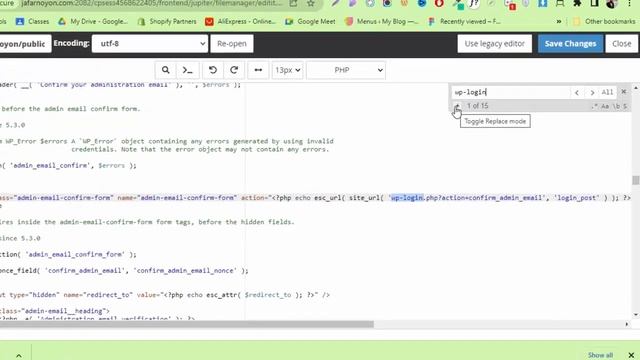
Task: Enable whole-word search option (\b)
Action: pos(616,106)
